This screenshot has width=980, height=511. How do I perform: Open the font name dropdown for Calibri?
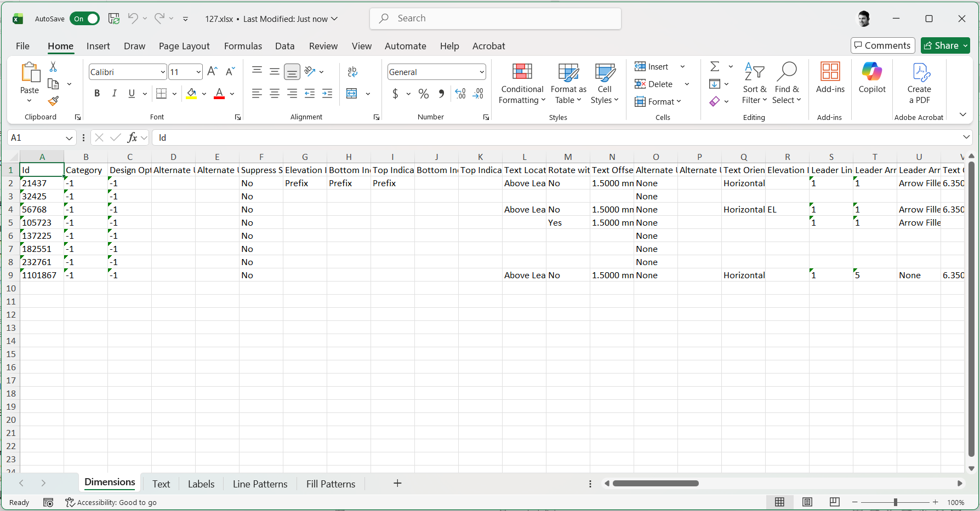point(163,72)
